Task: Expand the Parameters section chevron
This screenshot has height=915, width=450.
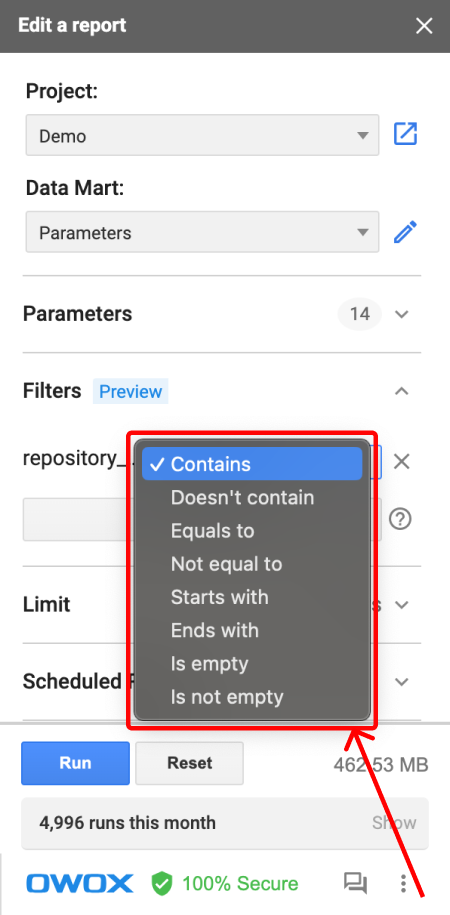Action: click(x=401, y=314)
